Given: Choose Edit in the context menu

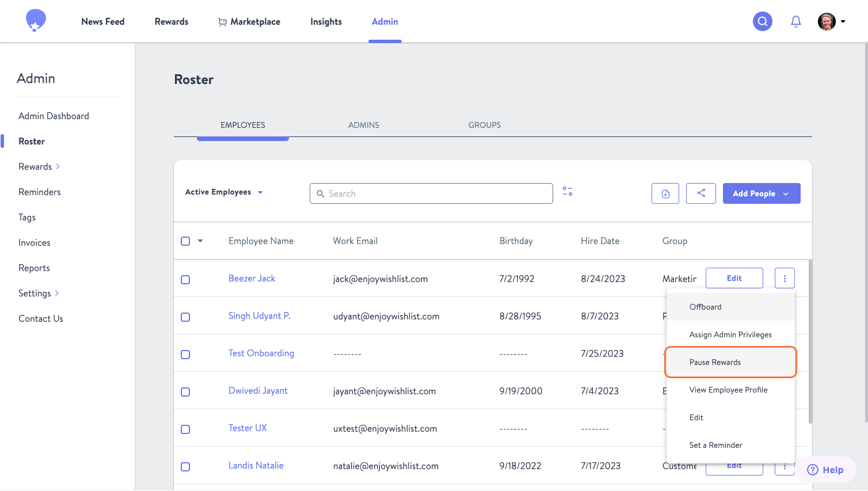Looking at the screenshot, I should tap(730, 417).
